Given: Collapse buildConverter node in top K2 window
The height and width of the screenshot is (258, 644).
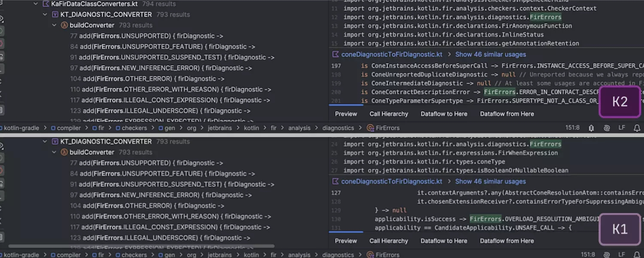Looking at the screenshot, I should (54, 25).
